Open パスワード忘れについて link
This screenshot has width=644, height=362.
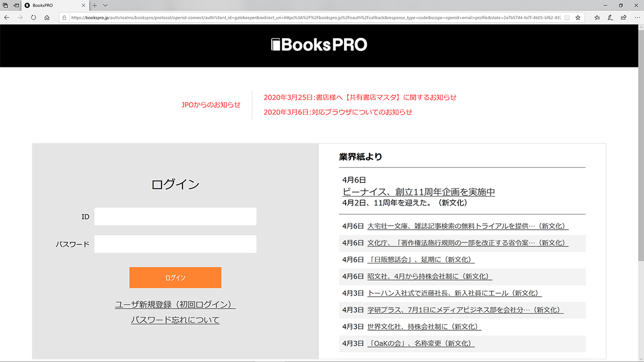[x=175, y=320]
